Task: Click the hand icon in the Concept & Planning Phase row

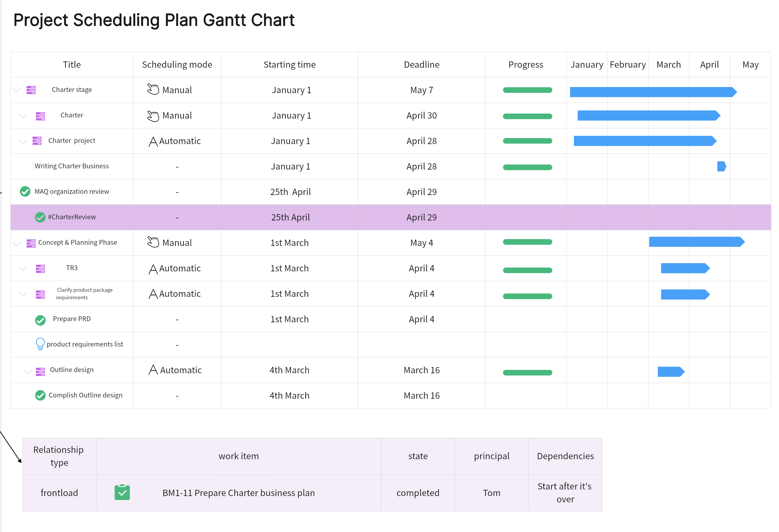Action: 153,242
